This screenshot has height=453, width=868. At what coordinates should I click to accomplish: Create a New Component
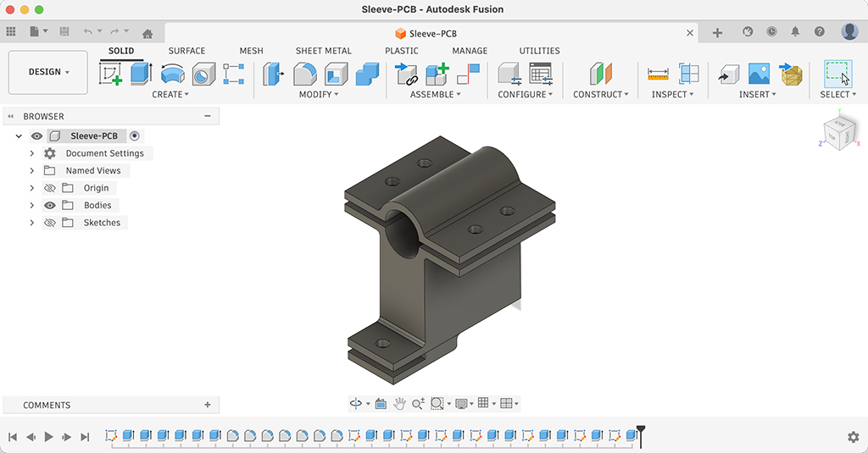(x=437, y=74)
